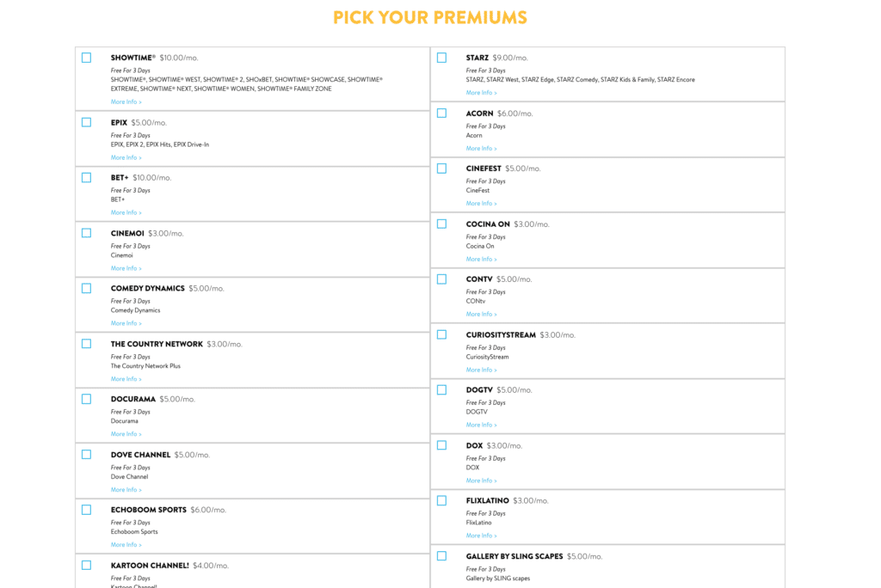Tick the CINEFEST checkbox
This screenshot has width=881, height=588.
[442, 168]
